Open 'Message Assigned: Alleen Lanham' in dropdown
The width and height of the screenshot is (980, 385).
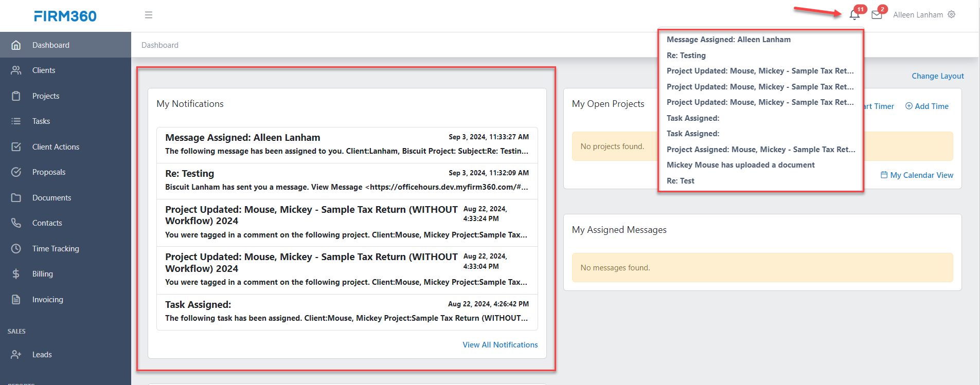[x=728, y=40]
